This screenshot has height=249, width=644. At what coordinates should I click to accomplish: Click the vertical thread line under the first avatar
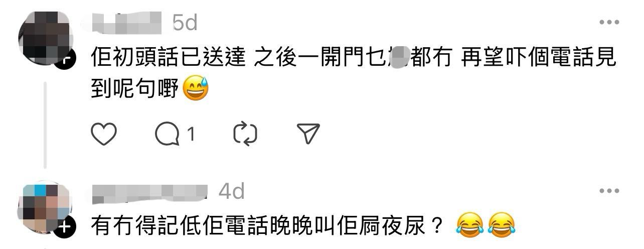click(x=45, y=126)
